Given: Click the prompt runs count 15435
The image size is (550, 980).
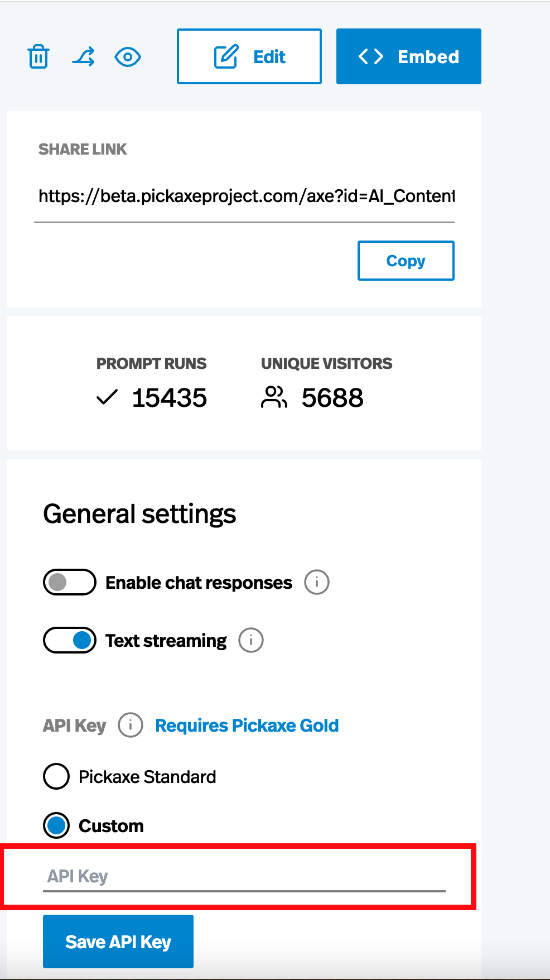Looking at the screenshot, I should pyautogui.click(x=169, y=398).
